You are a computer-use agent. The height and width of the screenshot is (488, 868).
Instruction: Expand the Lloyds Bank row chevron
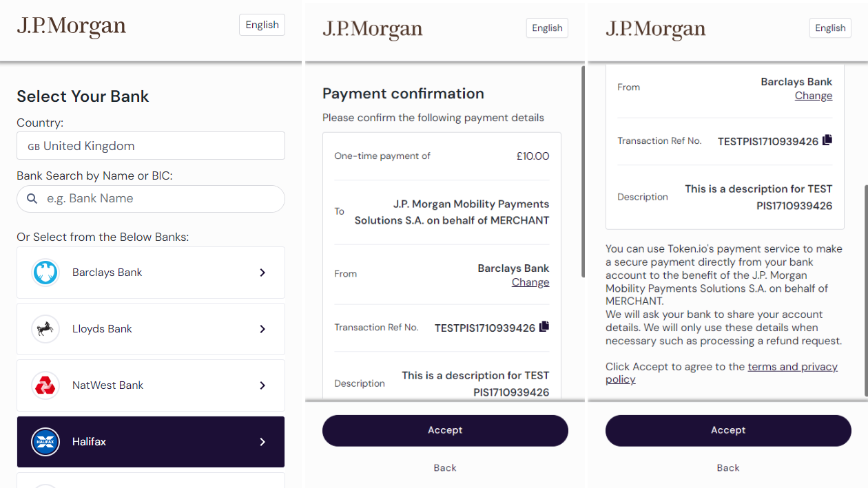pos(262,329)
